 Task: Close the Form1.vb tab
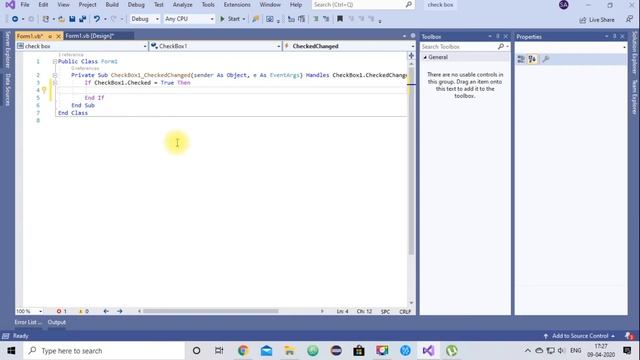coord(58,36)
